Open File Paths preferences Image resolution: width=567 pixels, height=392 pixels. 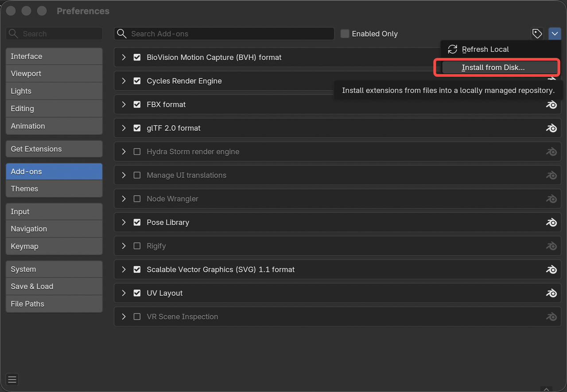point(54,304)
